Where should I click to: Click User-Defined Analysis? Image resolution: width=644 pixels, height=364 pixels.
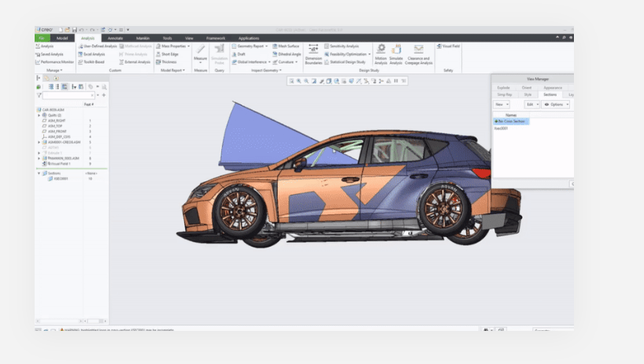[x=98, y=46]
